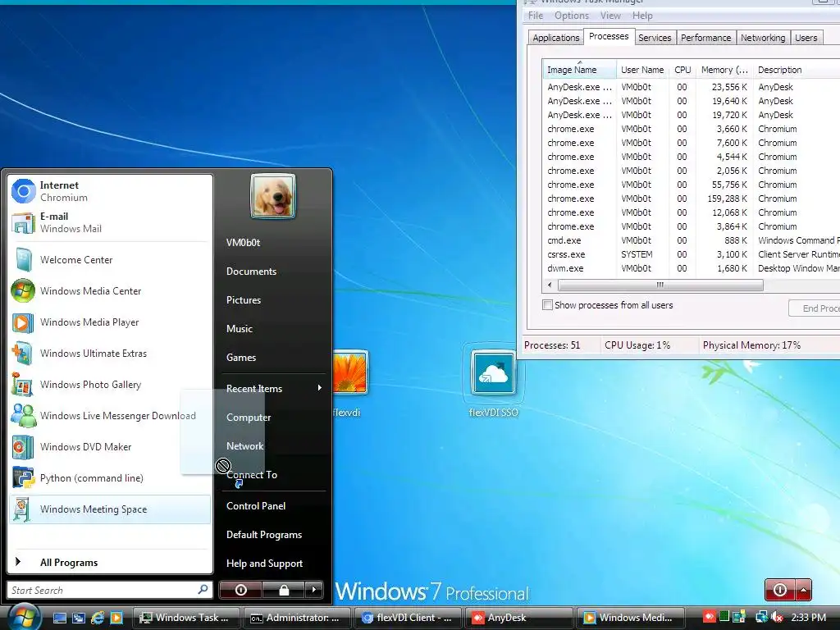Switch to Administrator cmd taskbar button
Image resolution: width=840 pixels, height=630 pixels.
(x=297, y=618)
